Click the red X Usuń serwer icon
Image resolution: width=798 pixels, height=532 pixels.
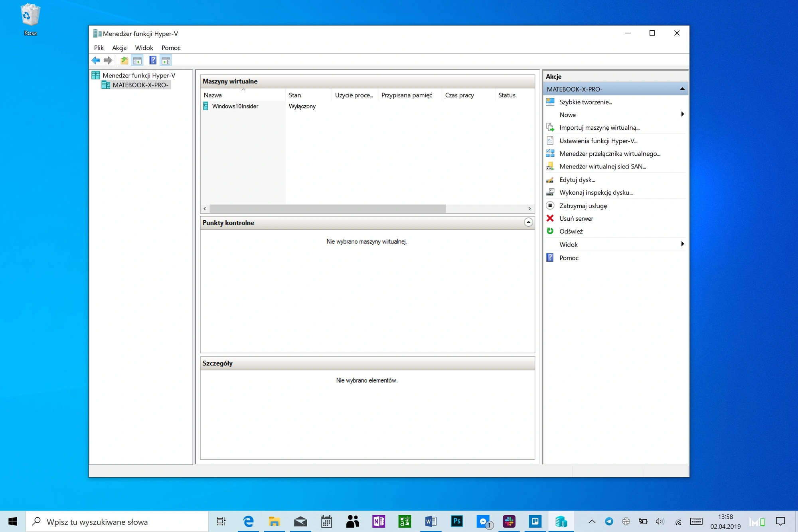[550, 218]
